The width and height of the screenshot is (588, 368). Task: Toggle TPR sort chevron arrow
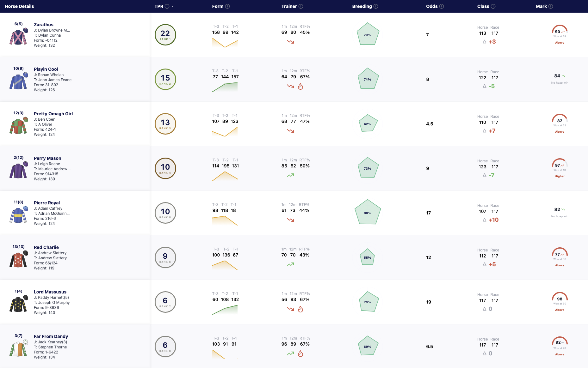pyautogui.click(x=173, y=6)
